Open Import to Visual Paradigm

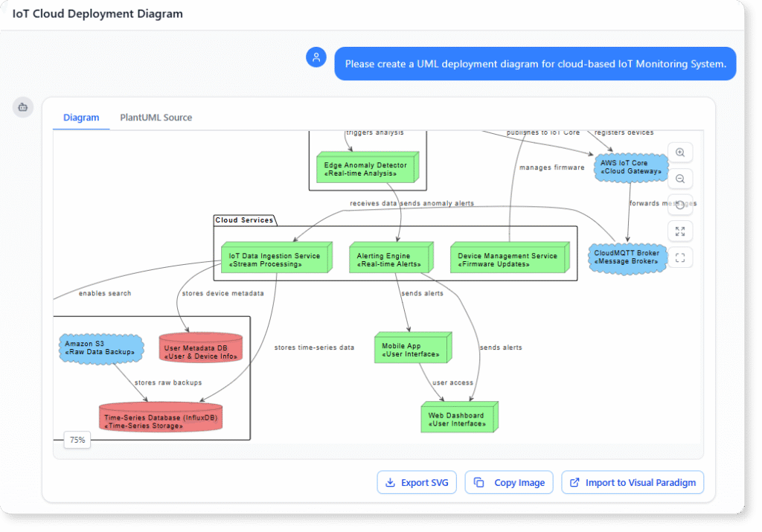tap(632, 482)
